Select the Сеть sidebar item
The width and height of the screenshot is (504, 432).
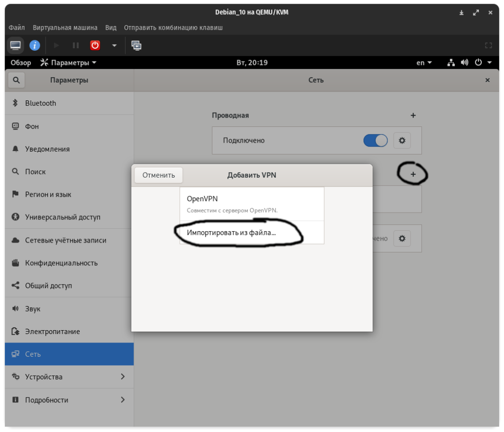69,354
